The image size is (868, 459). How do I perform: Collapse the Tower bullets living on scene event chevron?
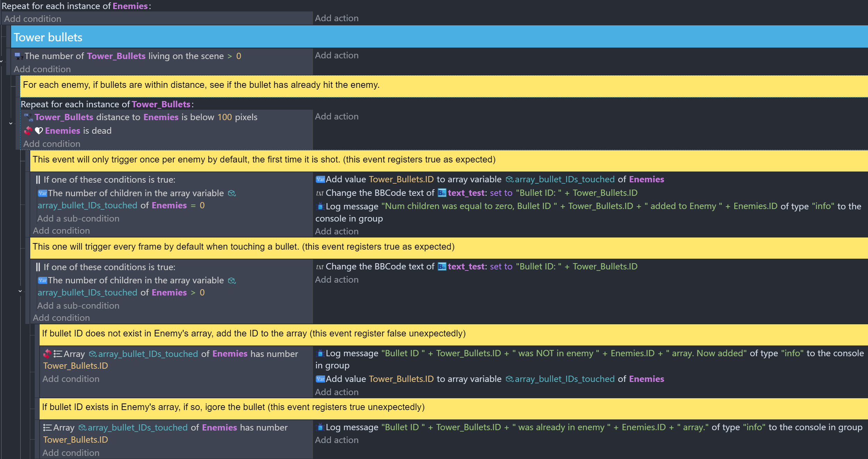1,61
